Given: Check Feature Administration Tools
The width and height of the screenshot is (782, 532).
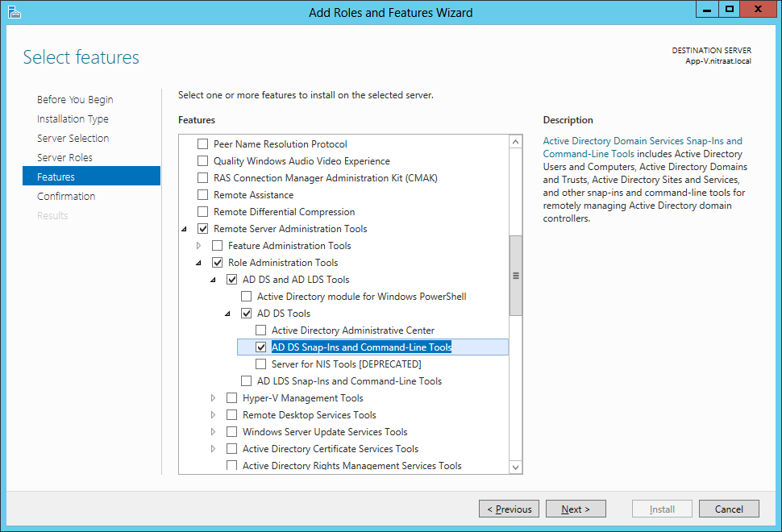Looking at the screenshot, I should point(217,246).
